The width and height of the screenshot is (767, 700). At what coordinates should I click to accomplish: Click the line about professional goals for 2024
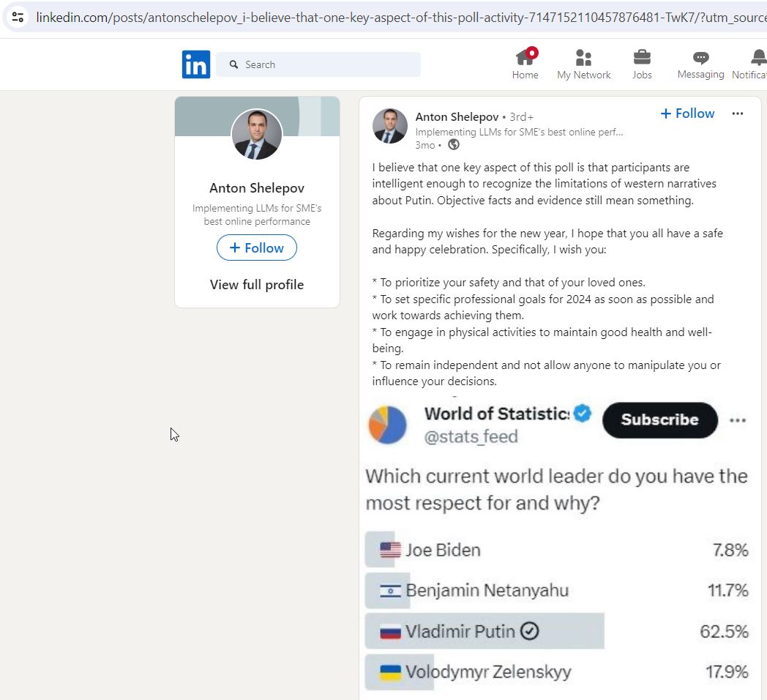(543, 308)
